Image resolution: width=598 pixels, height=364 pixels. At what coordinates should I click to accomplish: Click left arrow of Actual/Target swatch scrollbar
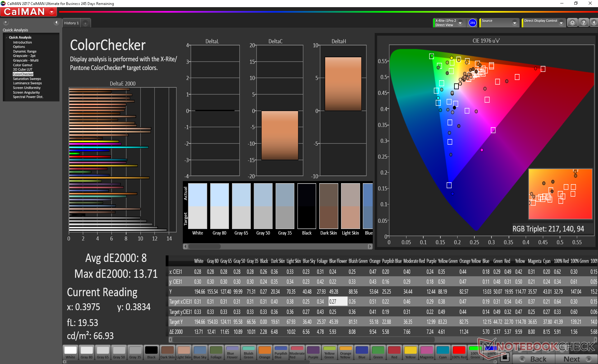(186, 246)
